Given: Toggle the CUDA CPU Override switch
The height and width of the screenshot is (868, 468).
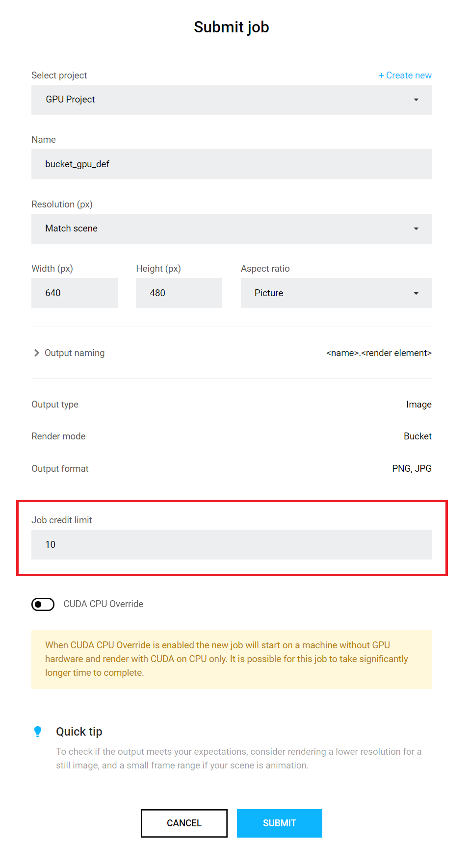Looking at the screenshot, I should tap(43, 604).
